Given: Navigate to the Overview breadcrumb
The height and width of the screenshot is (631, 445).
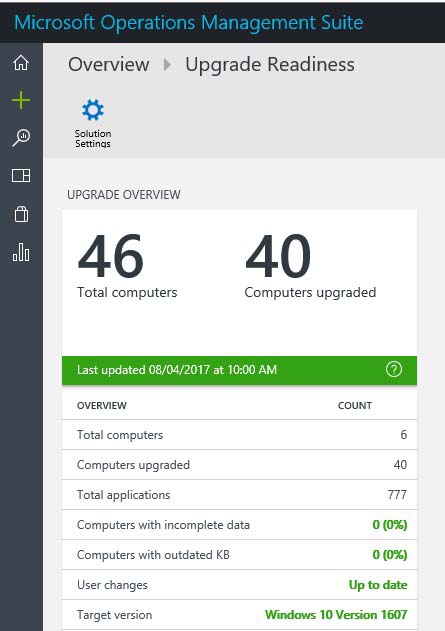Looking at the screenshot, I should coord(109,64).
